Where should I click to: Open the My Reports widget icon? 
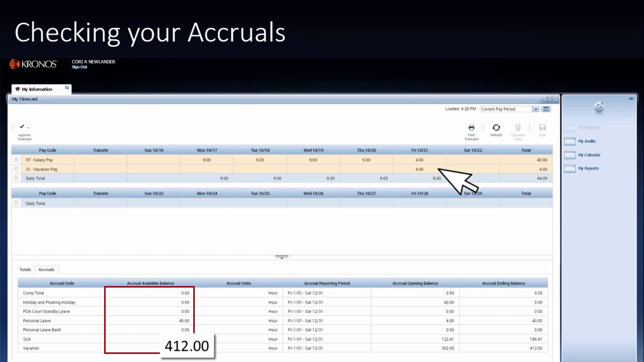tap(570, 168)
